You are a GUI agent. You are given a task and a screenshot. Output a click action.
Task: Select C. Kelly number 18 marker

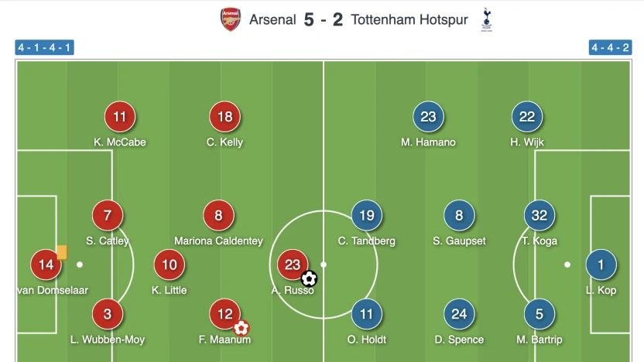click(x=225, y=118)
